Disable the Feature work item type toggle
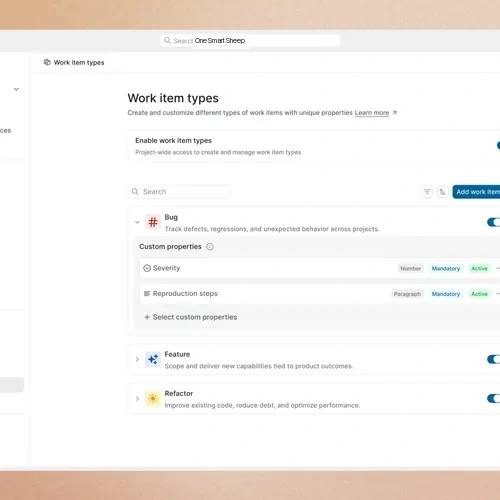The image size is (500, 500). (x=493, y=359)
